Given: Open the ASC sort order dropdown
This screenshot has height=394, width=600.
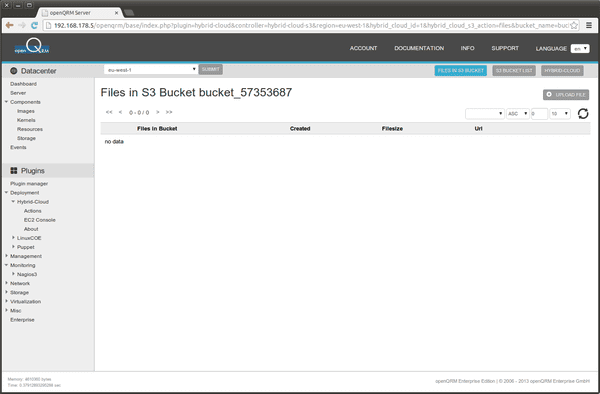Looking at the screenshot, I should 518,114.
